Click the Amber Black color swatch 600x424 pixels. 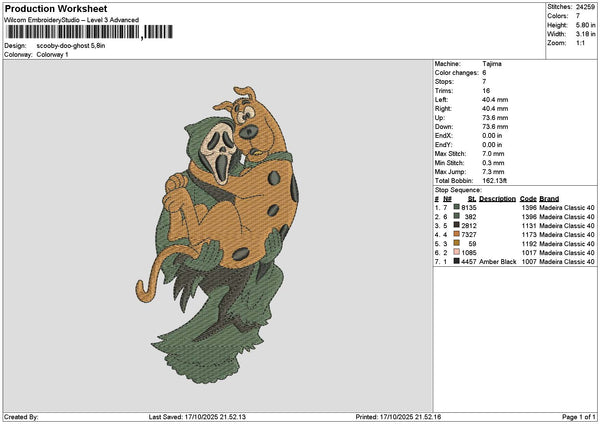(457, 261)
